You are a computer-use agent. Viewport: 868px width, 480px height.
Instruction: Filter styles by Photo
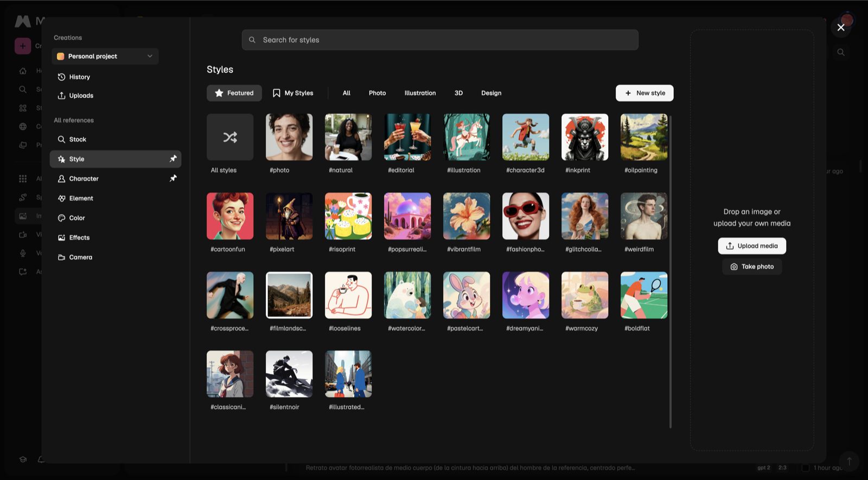378,93
